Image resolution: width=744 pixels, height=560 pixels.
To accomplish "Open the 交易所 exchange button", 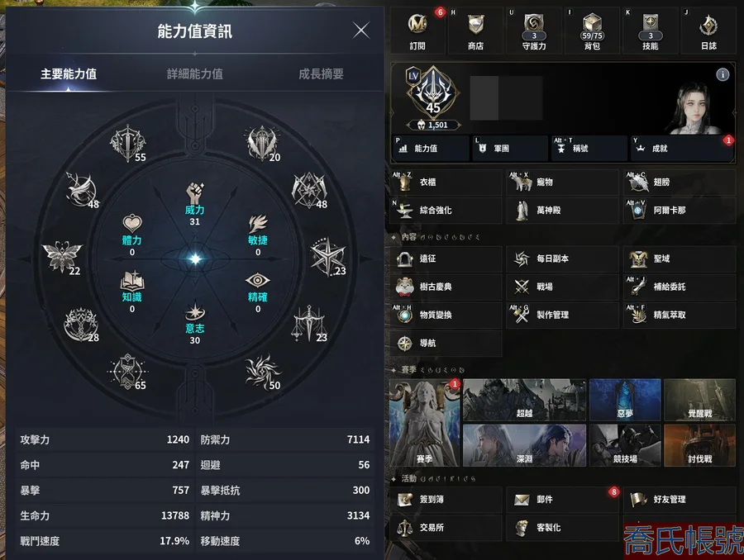I will [446, 527].
